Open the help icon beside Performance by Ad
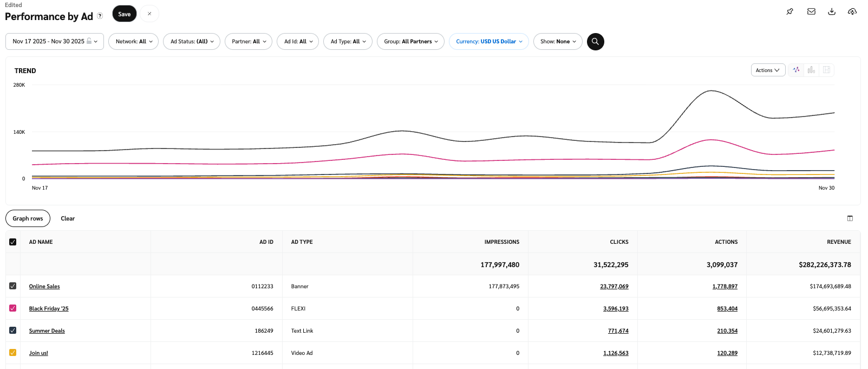The height and width of the screenshot is (369, 868). tap(100, 16)
